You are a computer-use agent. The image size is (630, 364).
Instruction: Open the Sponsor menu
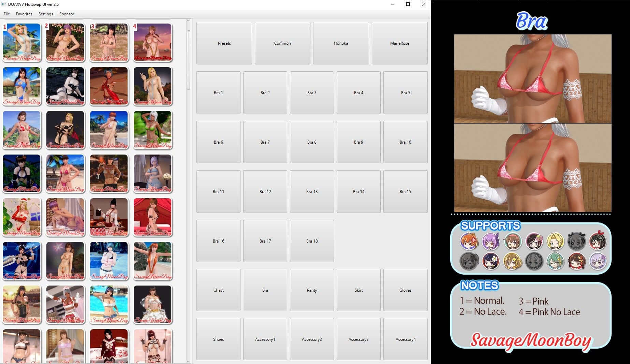(x=67, y=14)
